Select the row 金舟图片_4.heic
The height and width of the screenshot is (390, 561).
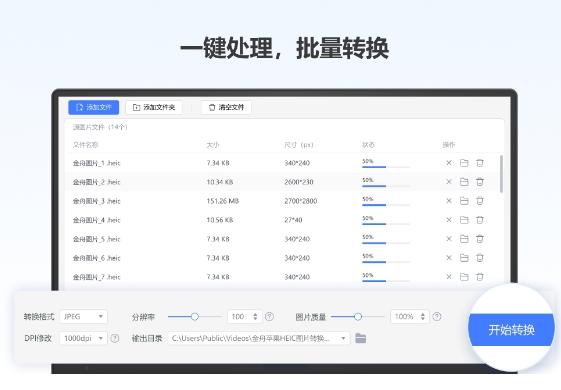[282, 220]
